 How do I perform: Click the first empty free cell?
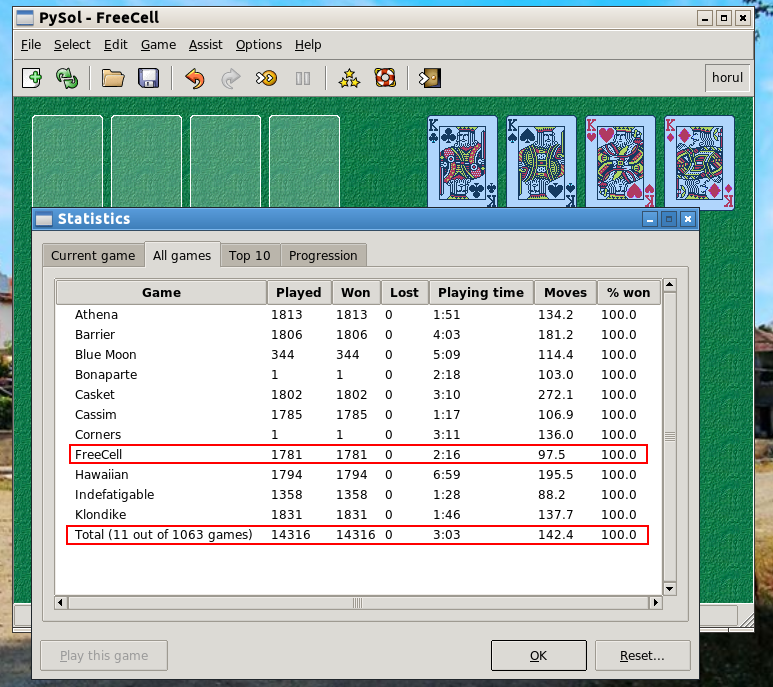68,161
